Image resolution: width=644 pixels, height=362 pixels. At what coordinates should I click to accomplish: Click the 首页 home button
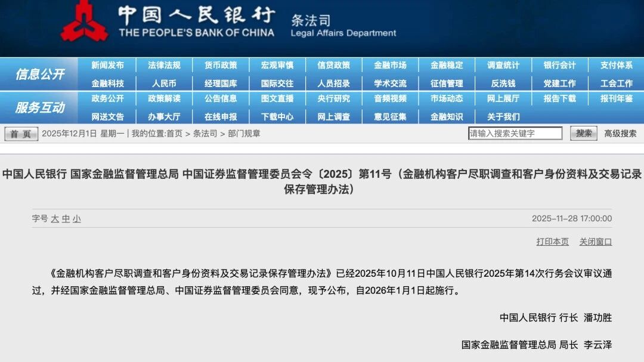21,134
